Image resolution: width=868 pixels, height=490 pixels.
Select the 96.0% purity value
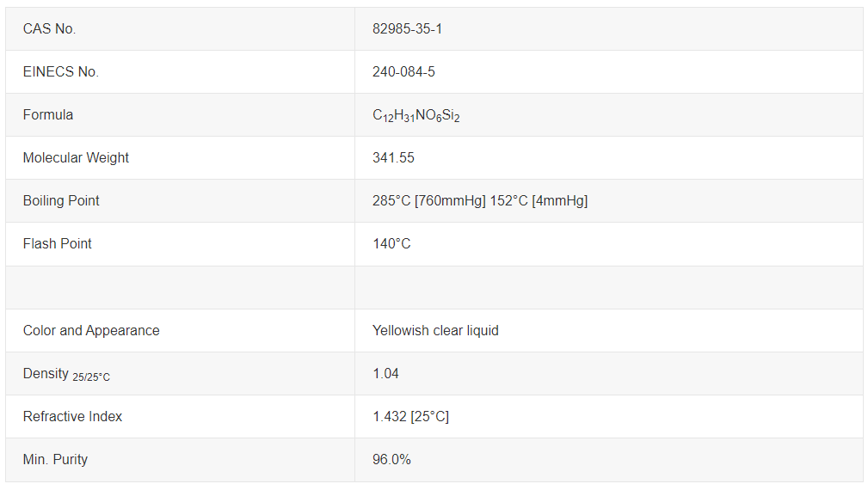click(391, 460)
